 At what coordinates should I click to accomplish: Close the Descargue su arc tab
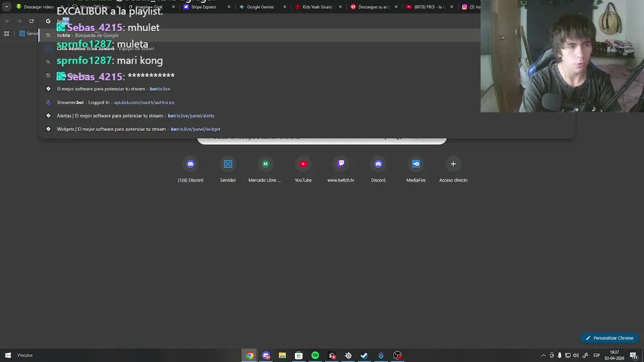coord(396,7)
